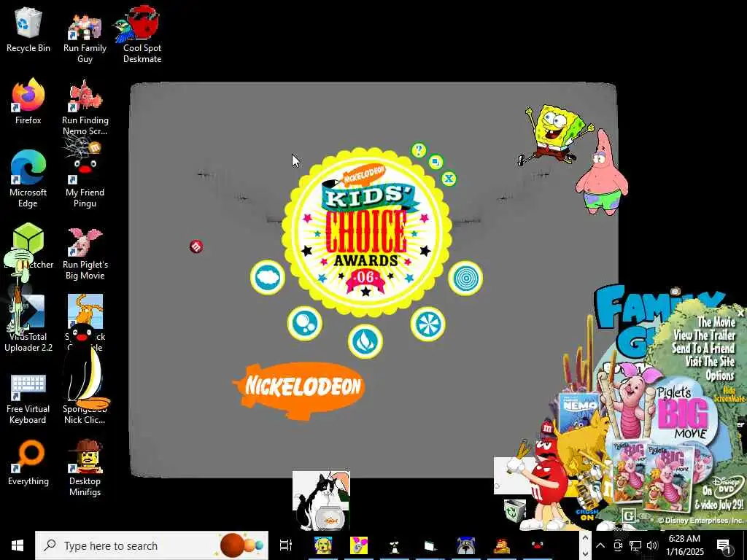
Task: Click the Squidward character on the desktop
Action: click(19, 290)
